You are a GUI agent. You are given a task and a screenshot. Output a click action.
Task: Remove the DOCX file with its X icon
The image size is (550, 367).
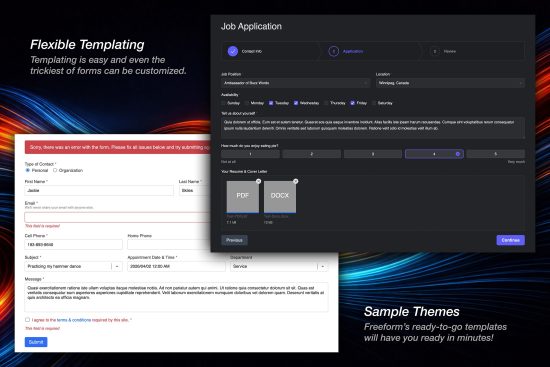coord(296,181)
